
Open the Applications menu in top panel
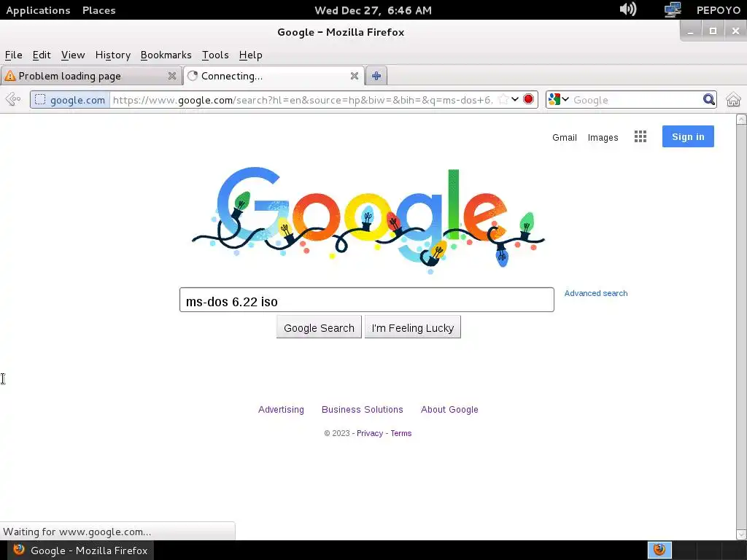pos(38,10)
